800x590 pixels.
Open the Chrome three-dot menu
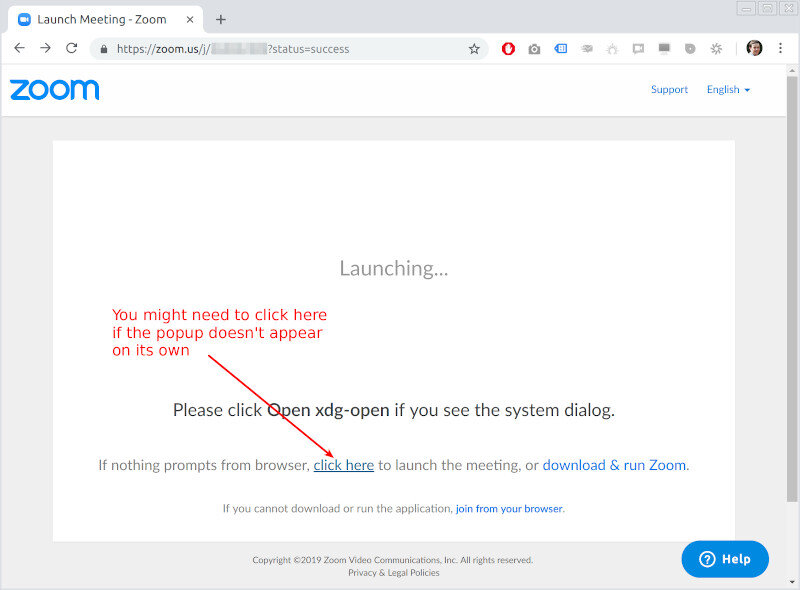pos(780,48)
